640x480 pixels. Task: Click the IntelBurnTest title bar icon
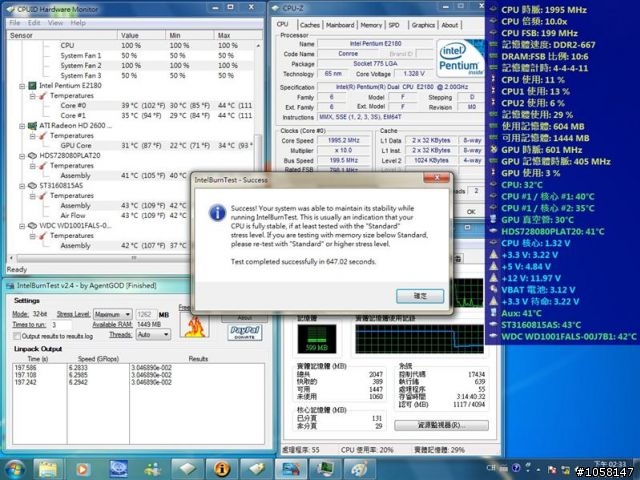[10, 286]
